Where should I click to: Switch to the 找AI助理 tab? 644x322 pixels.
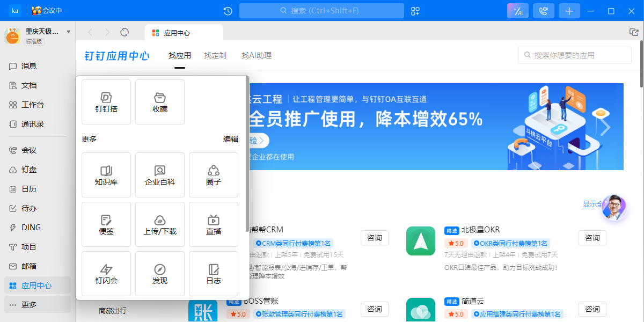coord(257,55)
